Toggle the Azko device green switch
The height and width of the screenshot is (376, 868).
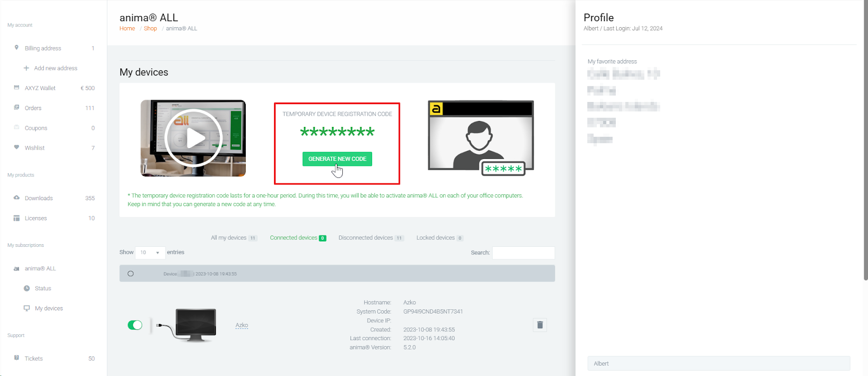pyautogui.click(x=135, y=325)
